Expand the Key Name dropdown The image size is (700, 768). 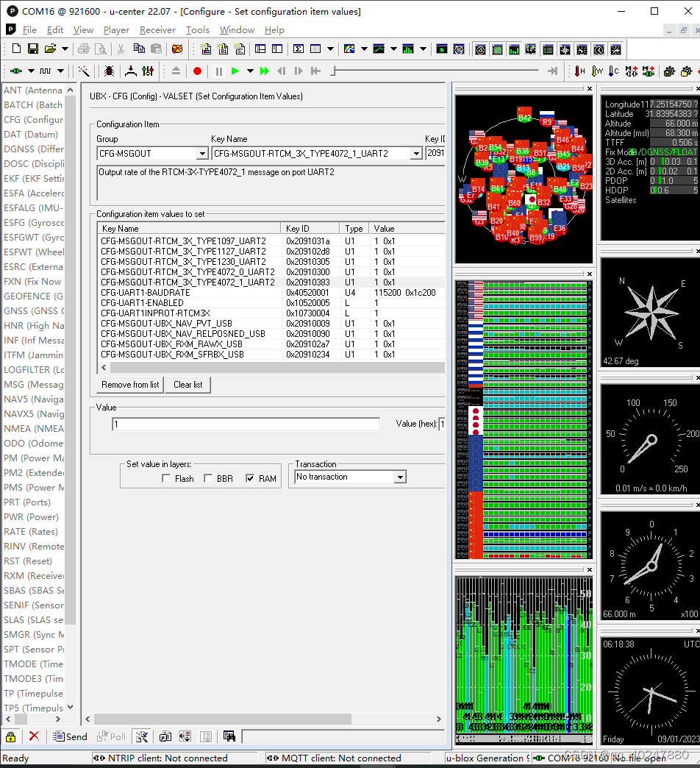tap(416, 154)
